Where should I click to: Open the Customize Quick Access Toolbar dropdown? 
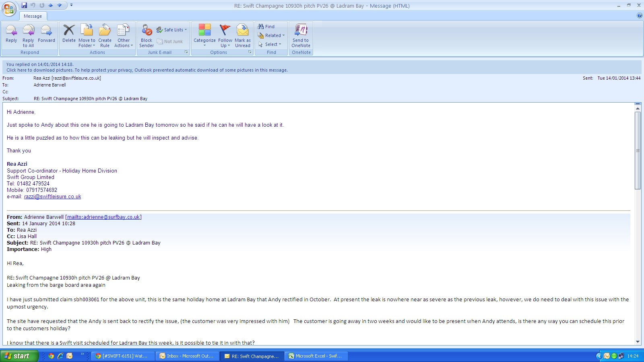(x=71, y=5)
